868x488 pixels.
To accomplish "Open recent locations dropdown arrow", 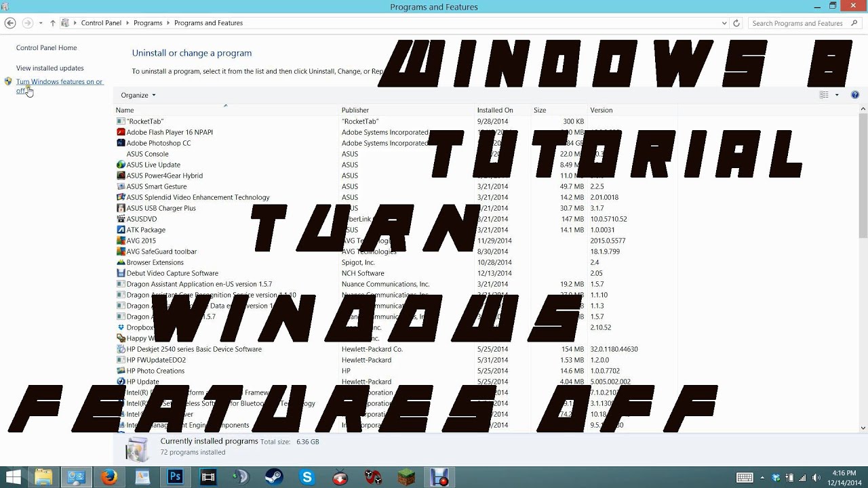I will point(41,23).
